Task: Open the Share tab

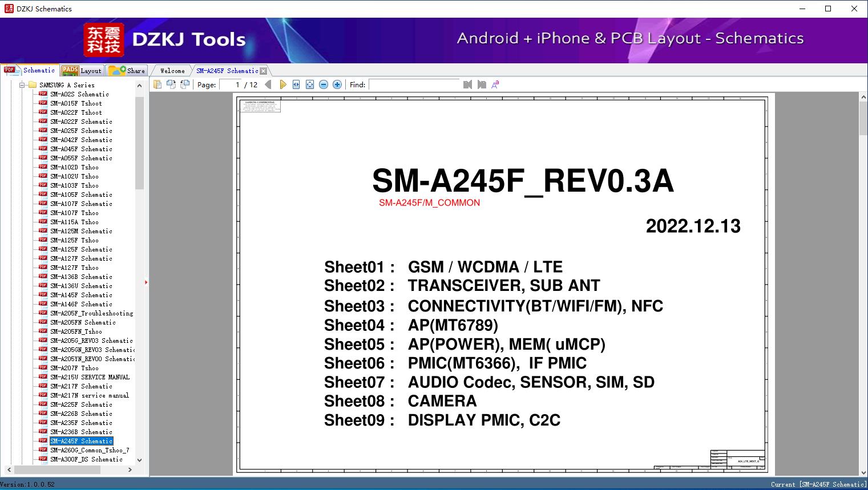Action: (127, 70)
